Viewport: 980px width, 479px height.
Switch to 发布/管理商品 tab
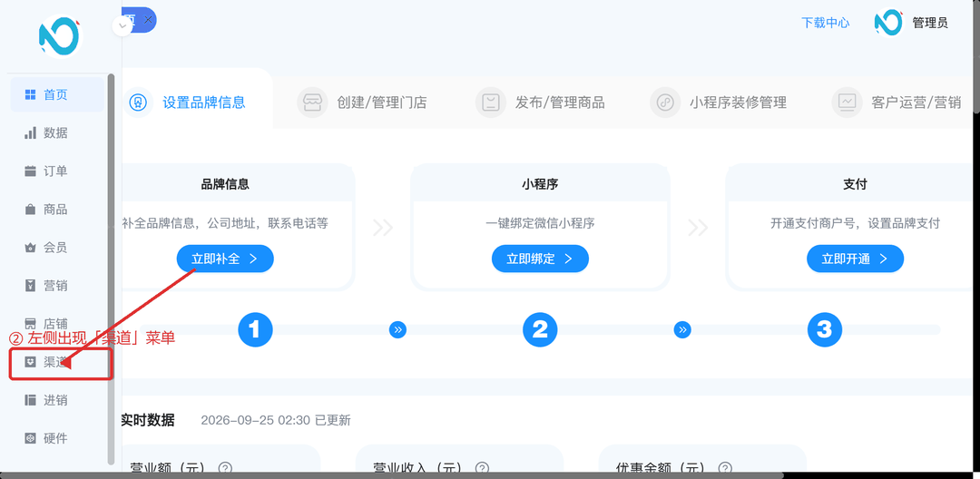[x=540, y=103]
